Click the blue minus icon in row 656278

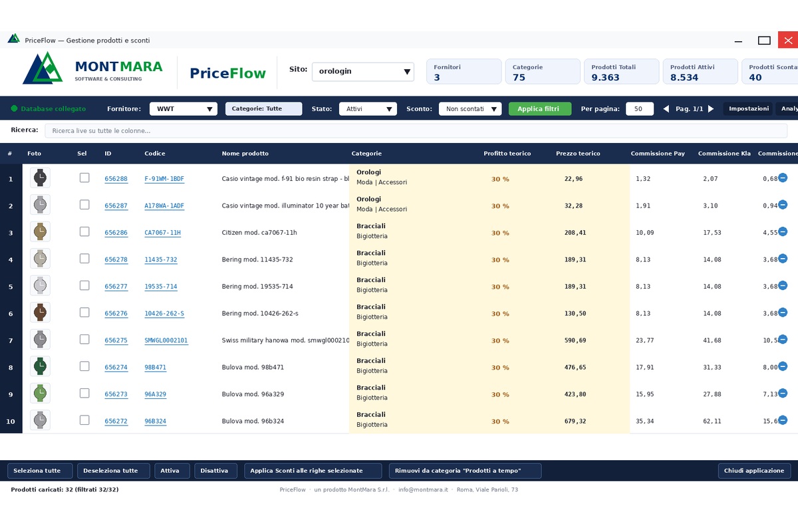click(x=783, y=259)
